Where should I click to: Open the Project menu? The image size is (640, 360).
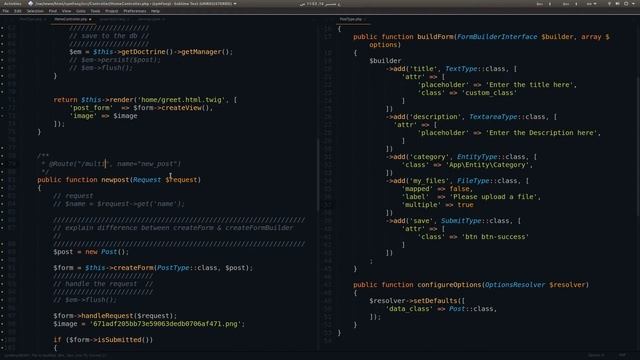tap(111, 11)
